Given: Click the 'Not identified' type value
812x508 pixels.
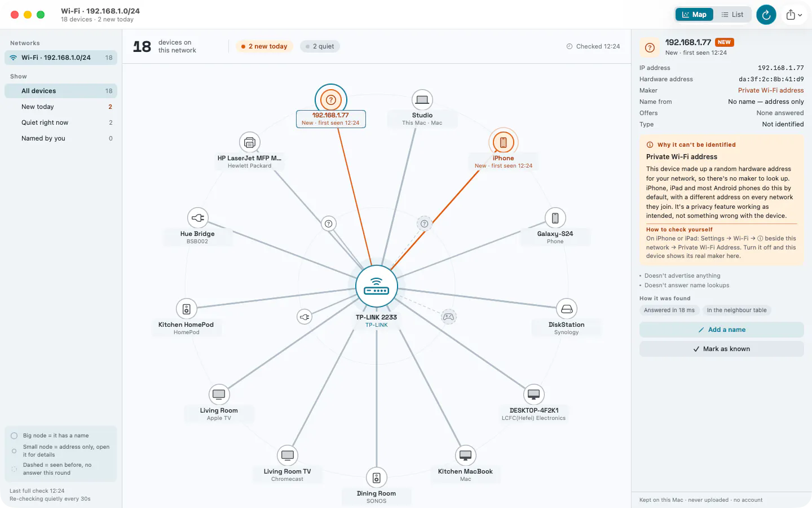Looking at the screenshot, I should click(x=783, y=124).
